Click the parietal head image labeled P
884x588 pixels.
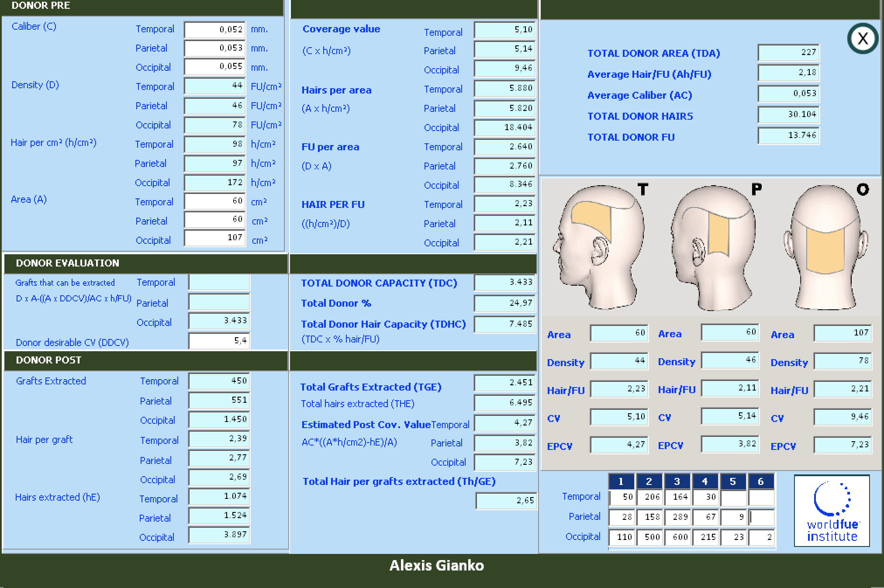(713, 247)
